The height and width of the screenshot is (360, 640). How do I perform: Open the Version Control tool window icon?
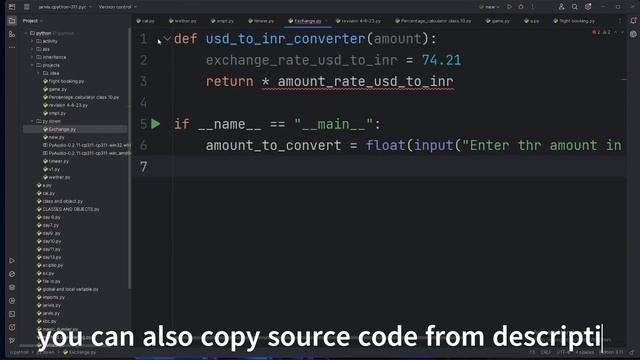(12, 340)
